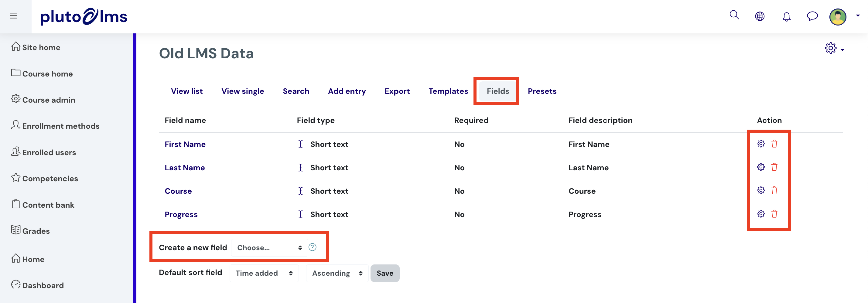Open Progress field link

click(x=181, y=214)
